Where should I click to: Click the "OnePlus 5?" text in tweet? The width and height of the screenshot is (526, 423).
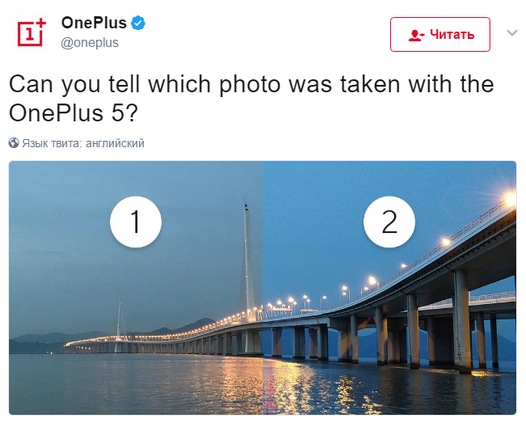click(x=73, y=113)
